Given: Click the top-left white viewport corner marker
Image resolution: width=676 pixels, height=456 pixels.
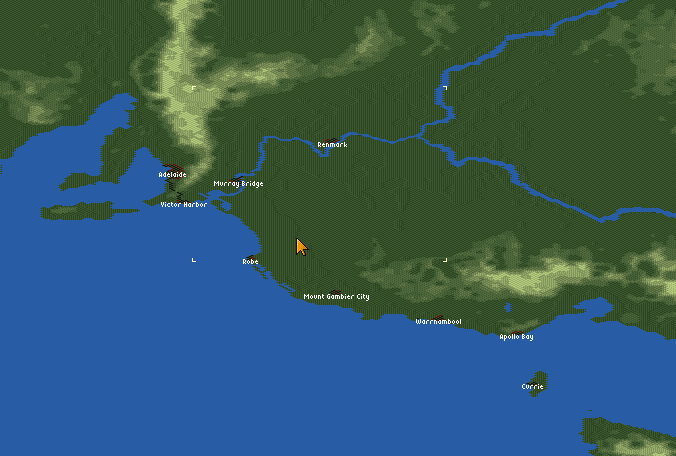Looking at the screenshot, I should pos(194,88).
